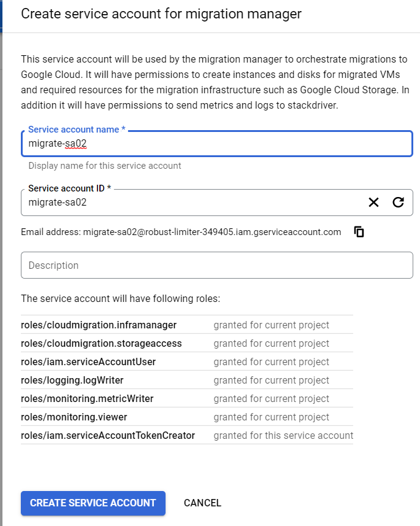
Task: Clear the Service account ID field
Action: click(373, 203)
